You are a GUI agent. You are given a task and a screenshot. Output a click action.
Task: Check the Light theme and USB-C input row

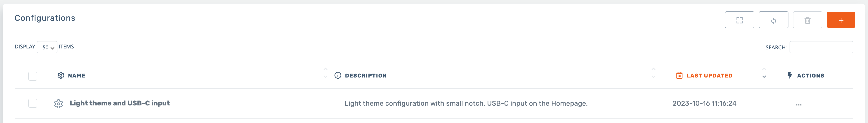33,103
